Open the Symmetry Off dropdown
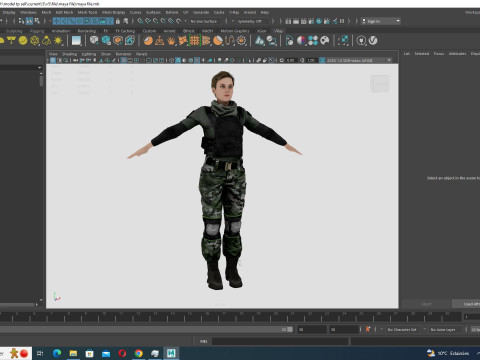This screenshot has width=480, height=360. coord(251,21)
